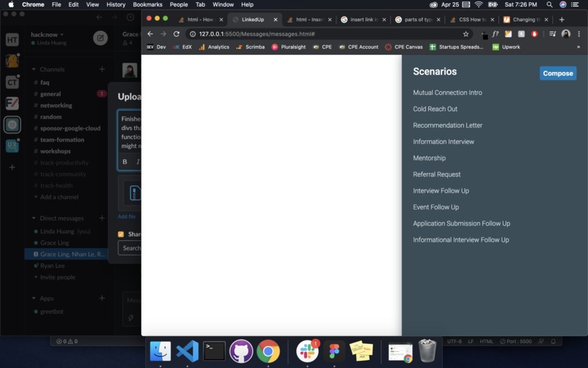
Task: Go back in Chrome history
Action: point(150,34)
